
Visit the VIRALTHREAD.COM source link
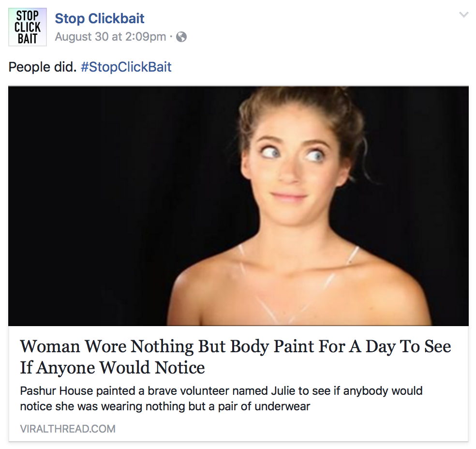[68, 429]
